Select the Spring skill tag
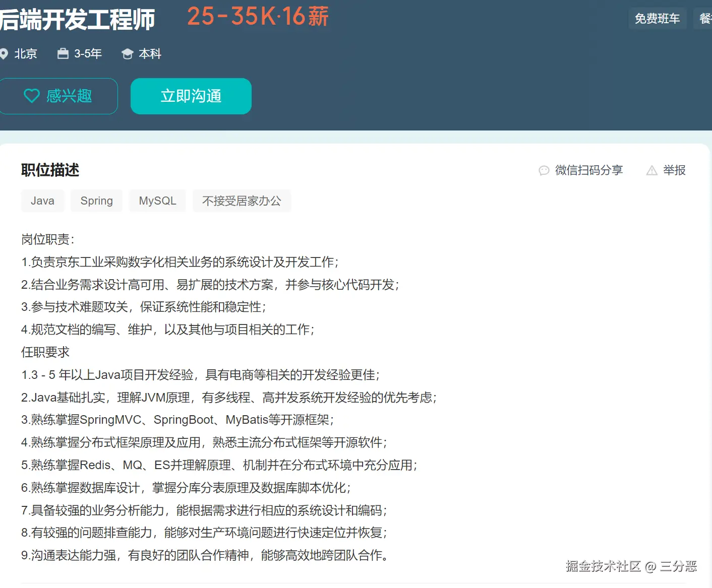The image size is (712, 588). [x=97, y=201]
